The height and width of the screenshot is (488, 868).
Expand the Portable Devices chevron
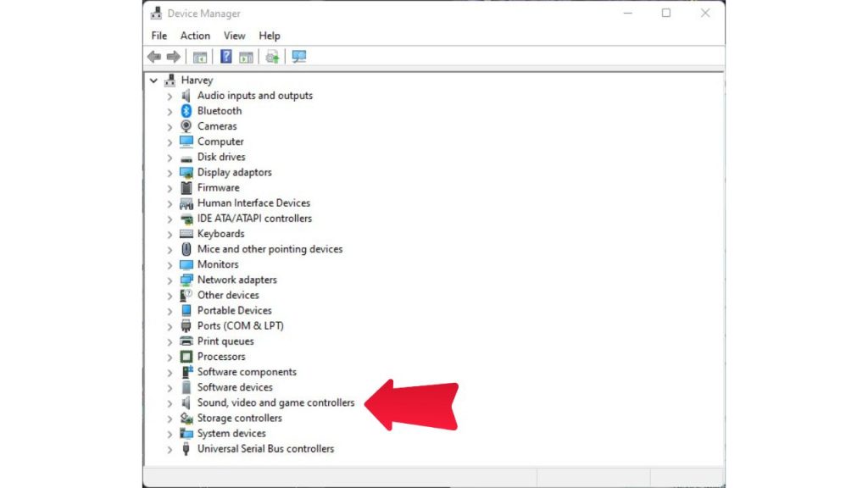pos(170,312)
